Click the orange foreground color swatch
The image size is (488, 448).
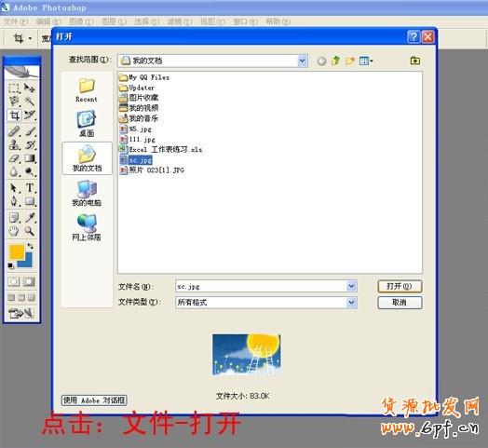coord(16,251)
